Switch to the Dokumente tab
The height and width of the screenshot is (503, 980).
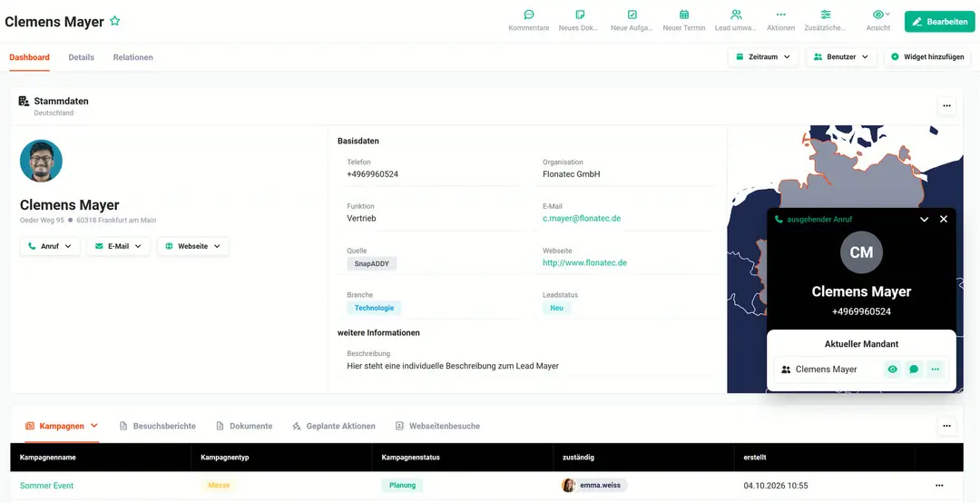[x=244, y=426]
